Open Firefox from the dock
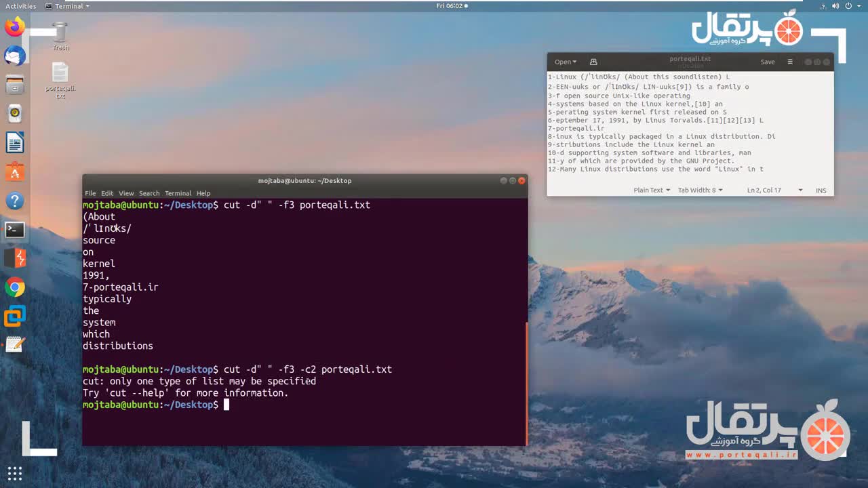Viewport: 868px width, 488px height. coord(14,28)
